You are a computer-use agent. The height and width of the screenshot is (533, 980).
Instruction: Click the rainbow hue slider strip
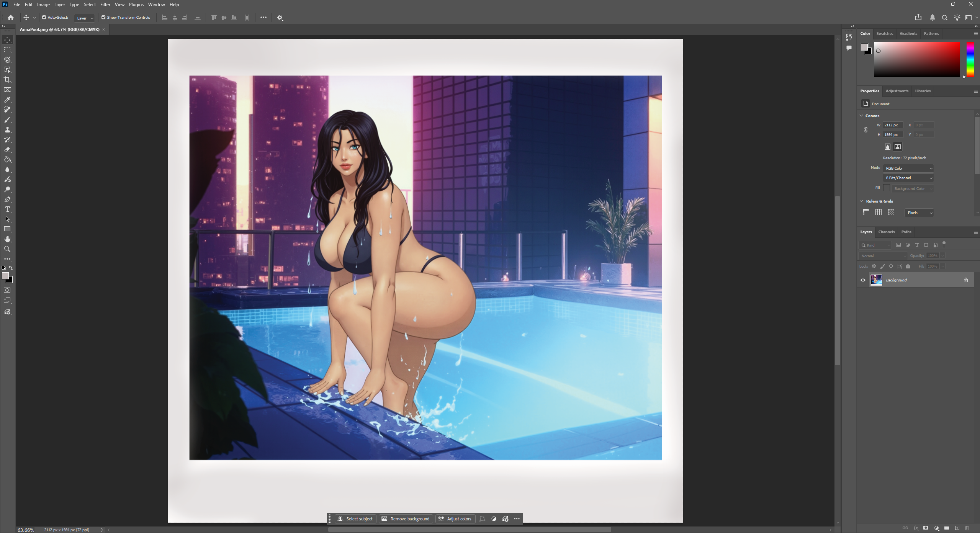click(970, 59)
